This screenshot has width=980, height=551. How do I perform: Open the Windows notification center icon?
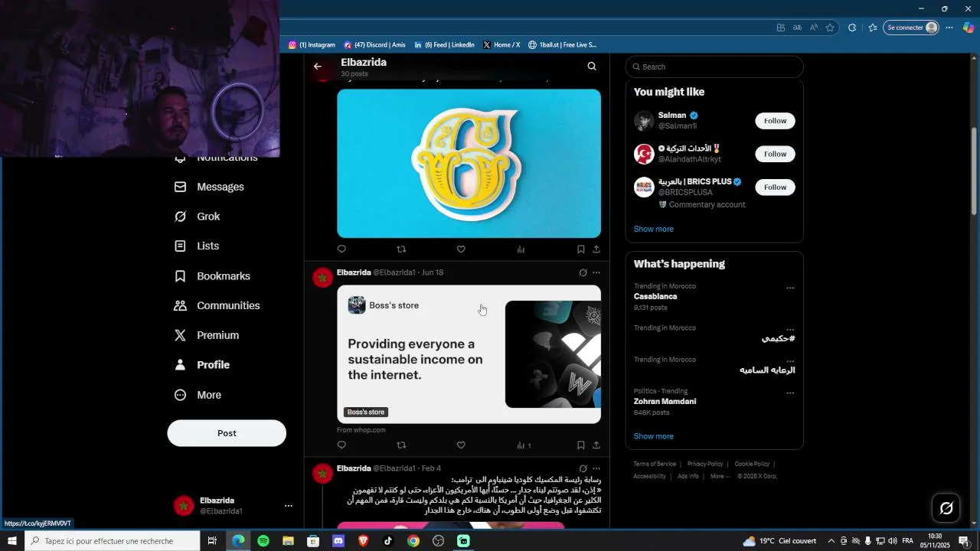964,541
